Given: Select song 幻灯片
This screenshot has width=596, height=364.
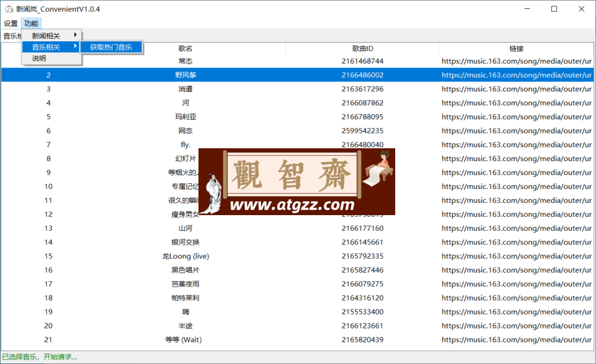Looking at the screenshot, I should (x=186, y=159).
